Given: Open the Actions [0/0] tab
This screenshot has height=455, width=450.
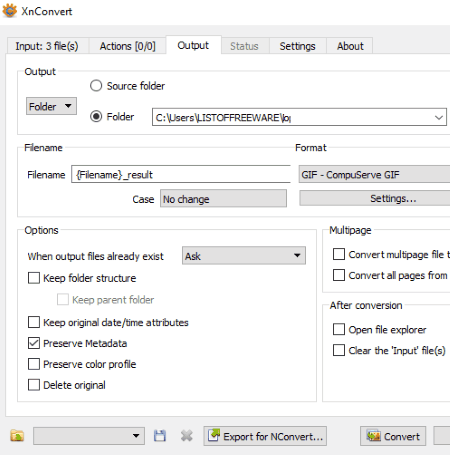Looking at the screenshot, I should (128, 46).
